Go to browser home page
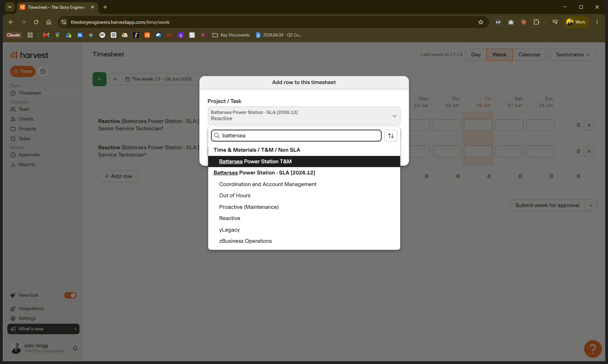This screenshot has width=608, height=364. coord(49,22)
